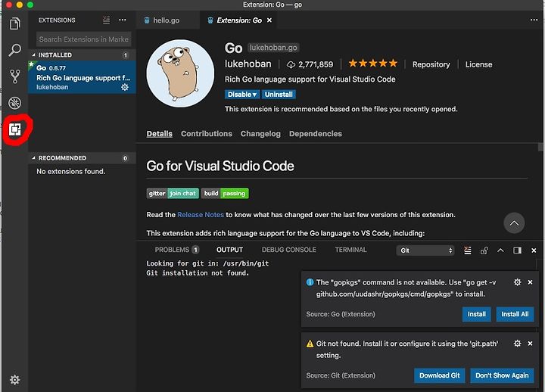Viewport: 545px width, 392px height.
Task: Select the Go 0.6.77 installed extension row
Action: click(x=82, y=77)
